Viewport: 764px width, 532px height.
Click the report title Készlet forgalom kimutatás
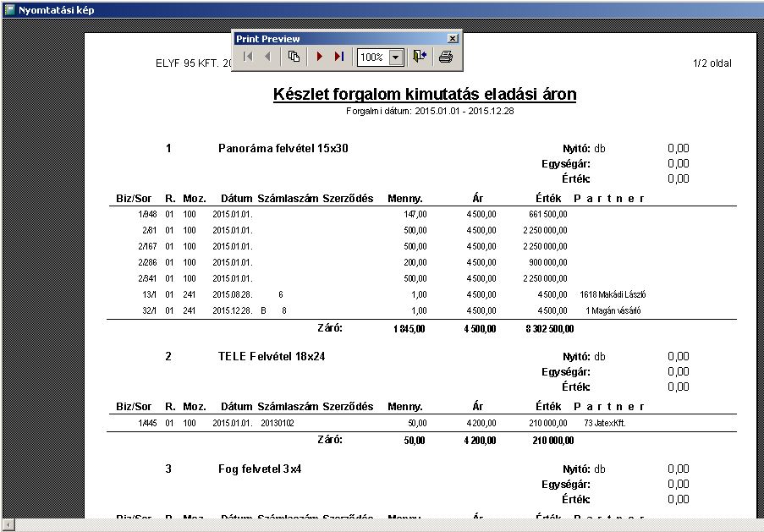(425, 94)
